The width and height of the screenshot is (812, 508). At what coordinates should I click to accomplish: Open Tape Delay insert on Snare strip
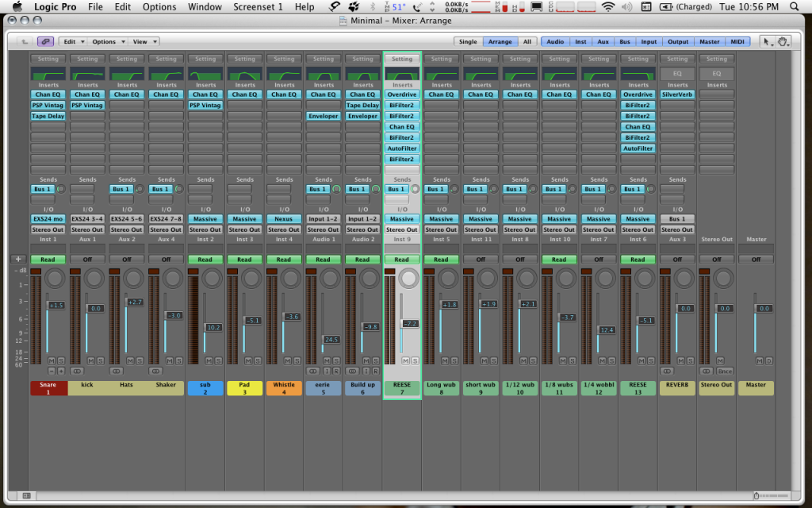pos(48,116)
